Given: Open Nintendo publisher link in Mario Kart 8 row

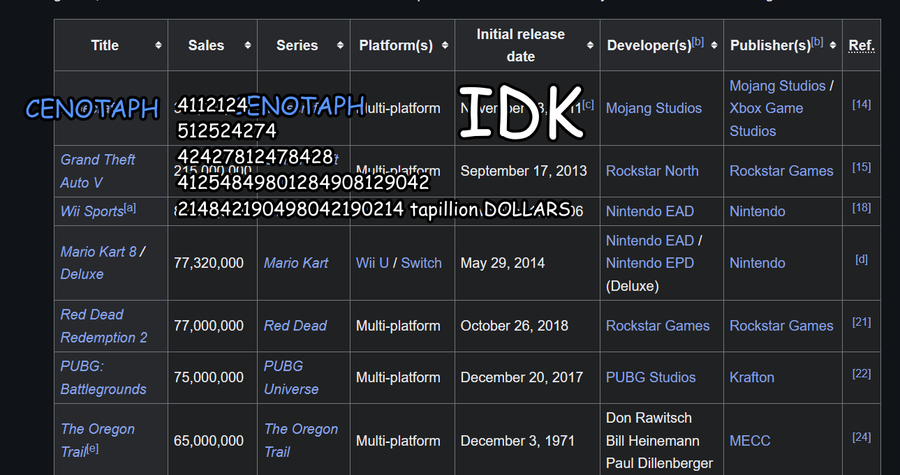Looking at the screenshot, I should tap(757, 263).
